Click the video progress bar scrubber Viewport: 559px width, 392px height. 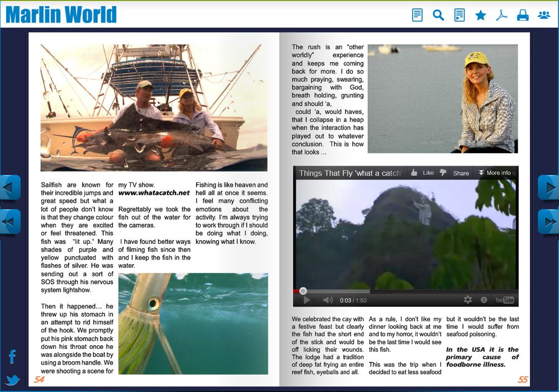303,291
